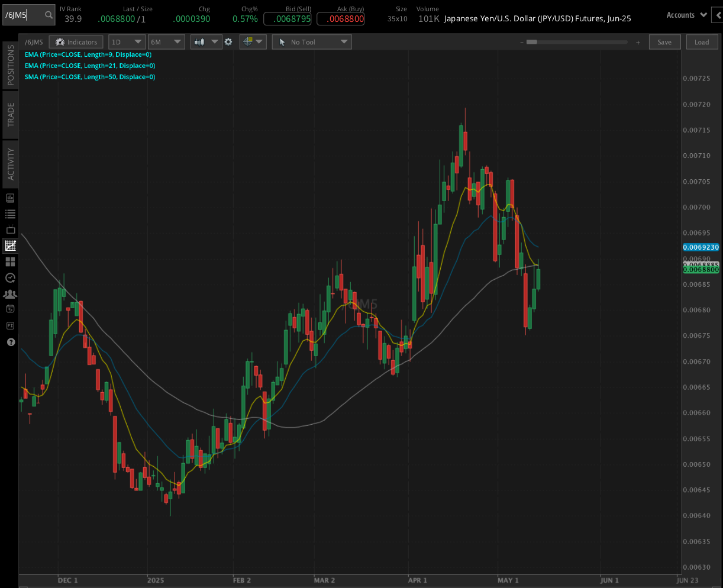This screenshot has width=723, height=588.
Task: Click the search magnifier in the symbol box
Action: tap(49, 15)
